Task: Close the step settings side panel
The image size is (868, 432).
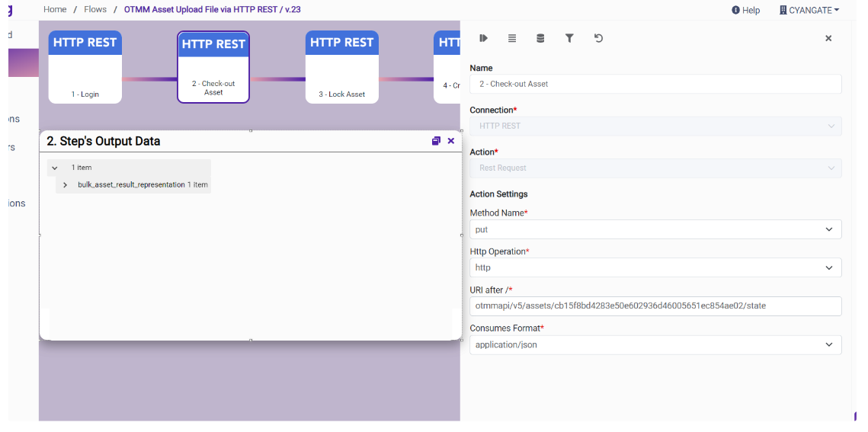Action: [828, 38]
